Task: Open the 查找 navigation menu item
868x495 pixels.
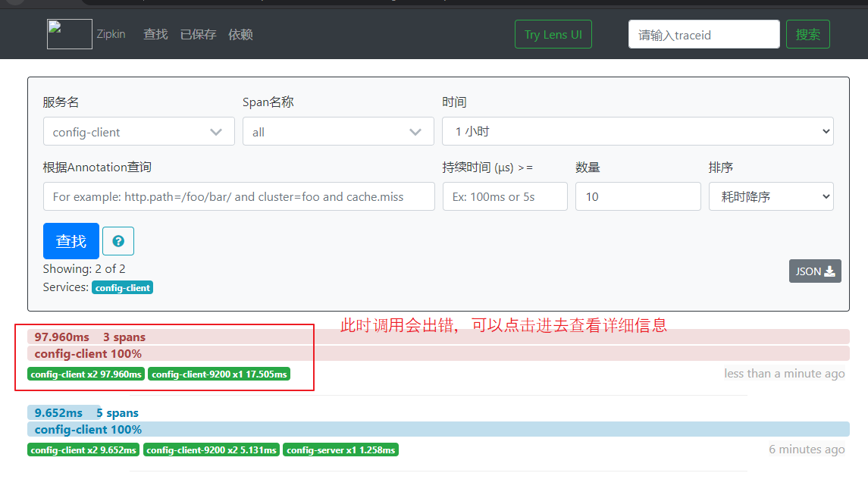Action: point(155,34)
